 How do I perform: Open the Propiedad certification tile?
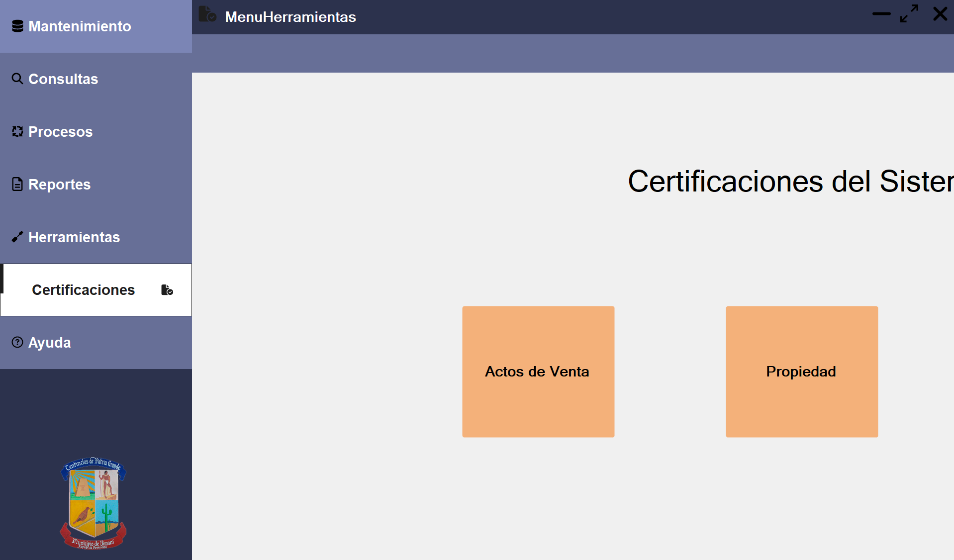coord(802,372)
